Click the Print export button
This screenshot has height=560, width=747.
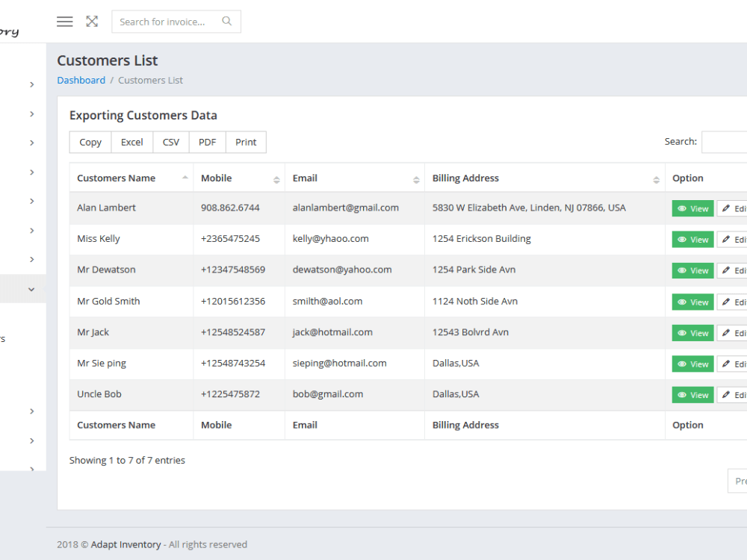click(246, 143)
